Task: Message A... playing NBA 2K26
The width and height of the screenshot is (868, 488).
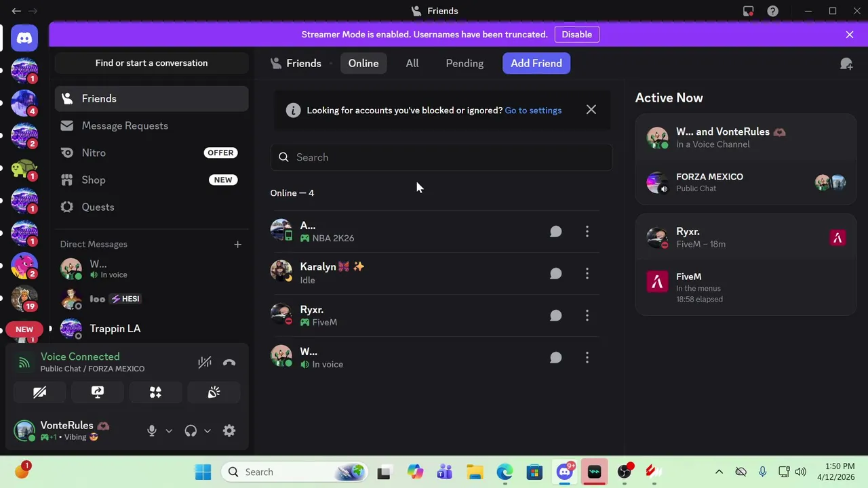Action: click(x=555, y=232)
